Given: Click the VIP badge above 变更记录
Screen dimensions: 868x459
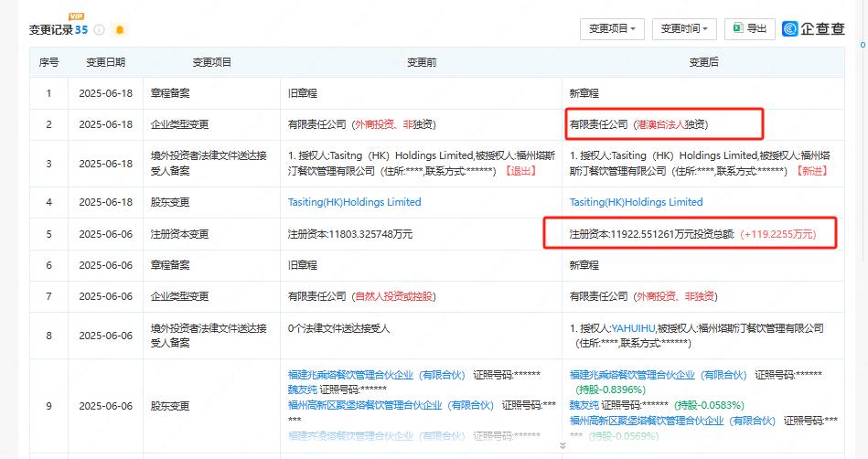Looking at the screenshot, I should coord(76,16).
